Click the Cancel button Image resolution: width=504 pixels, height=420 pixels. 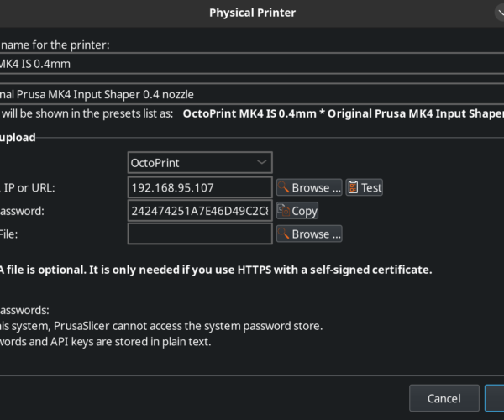click(x=444, y=398)
